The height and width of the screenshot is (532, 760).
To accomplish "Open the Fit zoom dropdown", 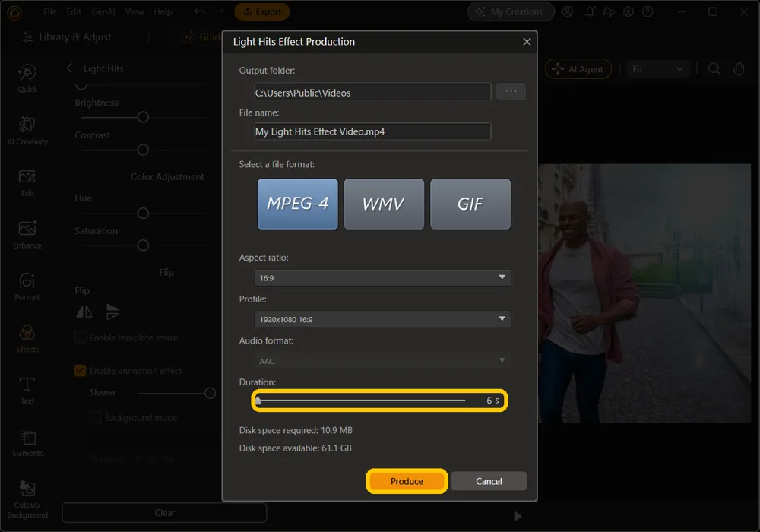I will pyautogui.click(x=657, y=69).
